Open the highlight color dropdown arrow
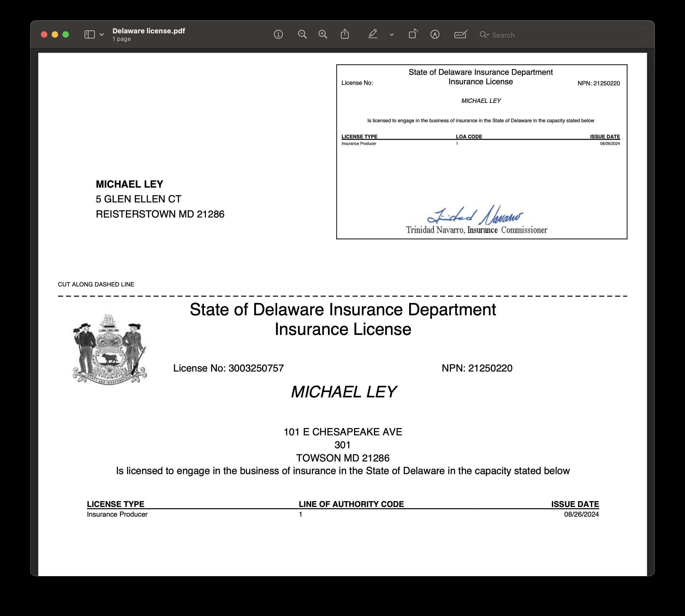 coord(392,34)
